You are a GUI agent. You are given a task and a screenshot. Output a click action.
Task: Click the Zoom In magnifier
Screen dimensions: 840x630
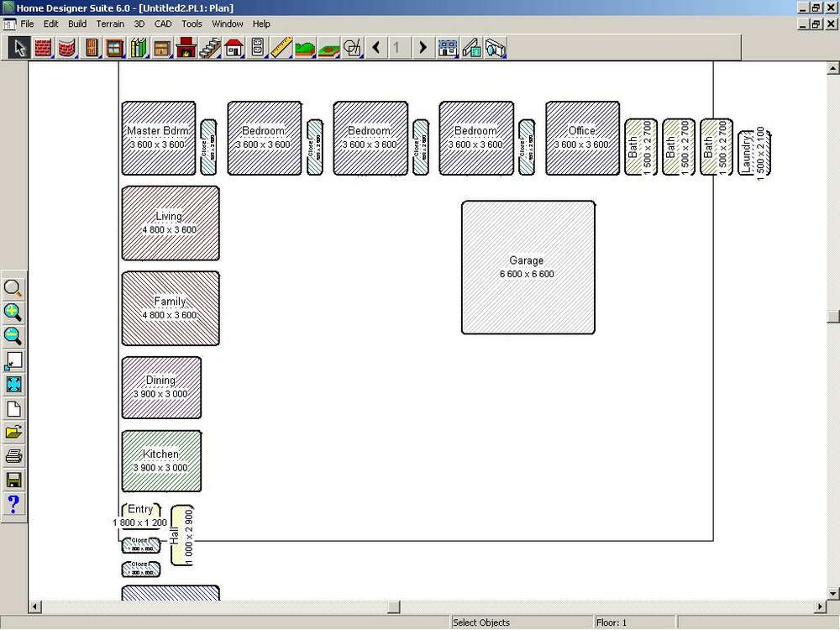13,312
